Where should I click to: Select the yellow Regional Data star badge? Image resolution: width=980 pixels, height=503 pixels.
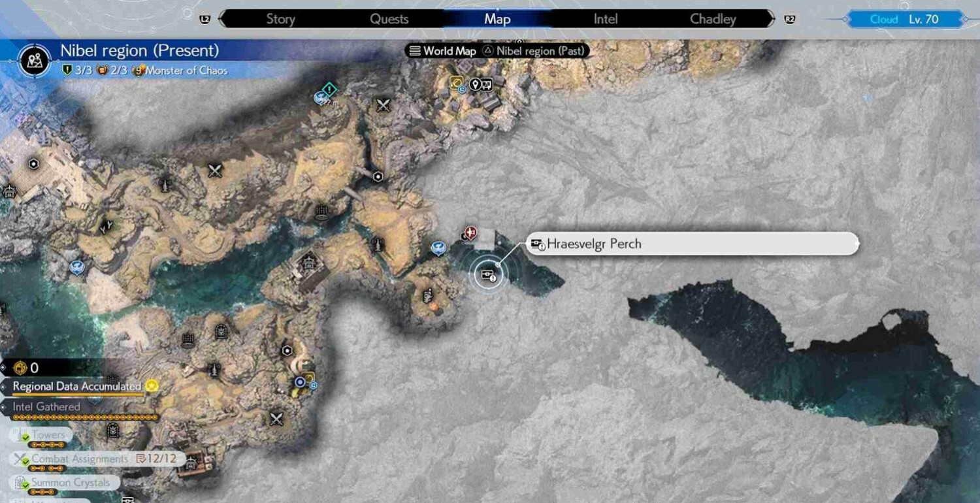(152, 386)
